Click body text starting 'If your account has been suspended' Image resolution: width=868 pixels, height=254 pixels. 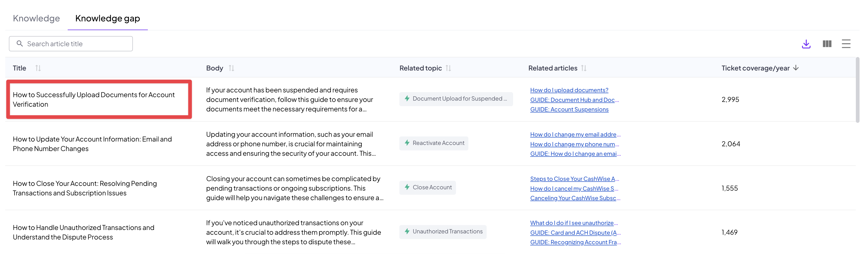(x=290, y=100)
